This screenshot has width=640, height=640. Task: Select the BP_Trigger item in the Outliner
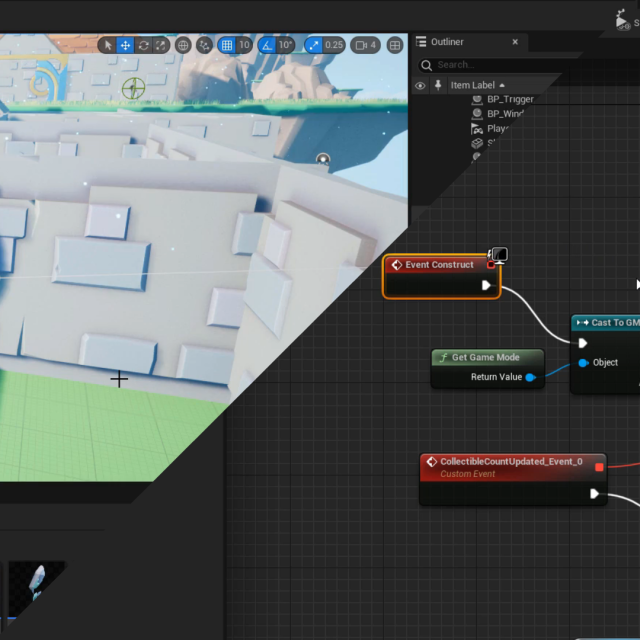coord(510,99)
